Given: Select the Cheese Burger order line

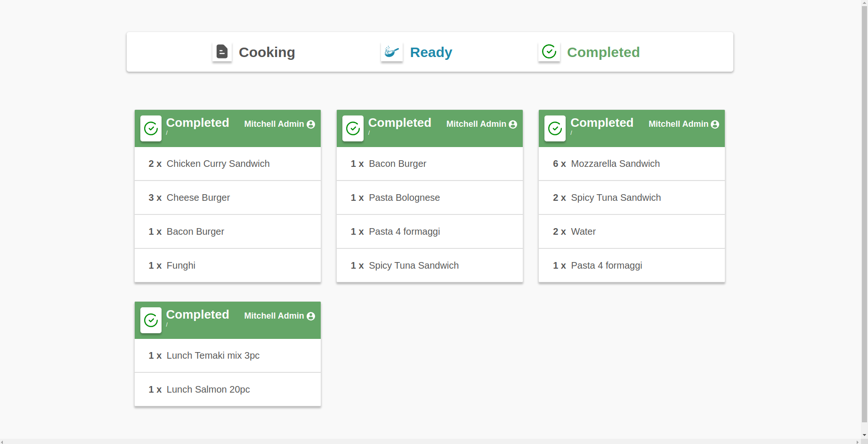Looking at the screenshot, I should [x=227, y=198].
